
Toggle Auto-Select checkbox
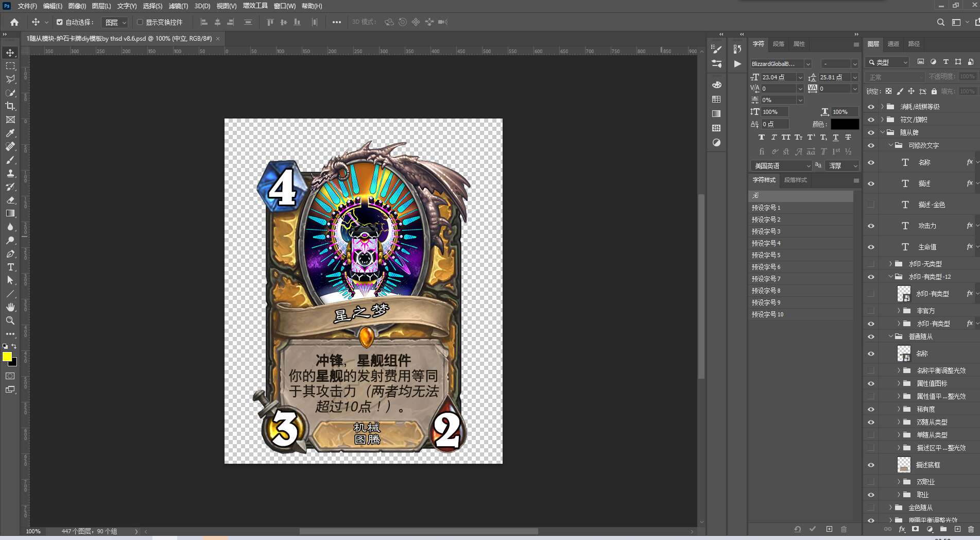click(x=60, y=22)
